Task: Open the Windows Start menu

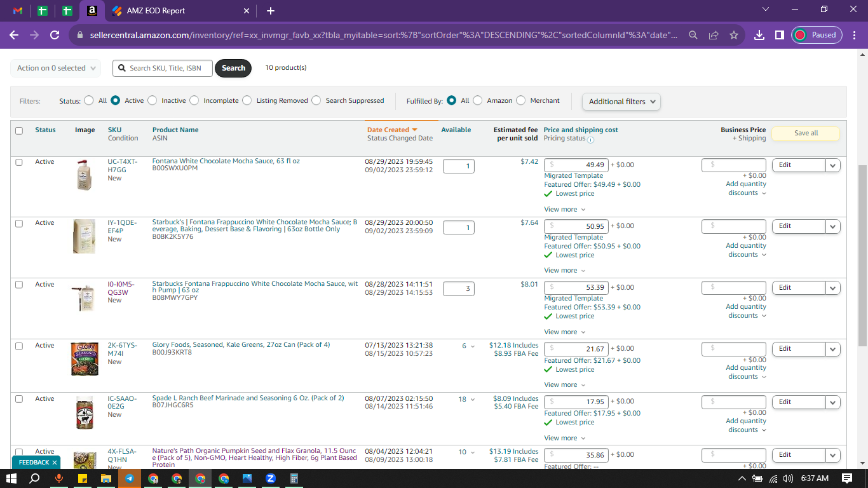Action: pyautogui.click(x=11, y=478)
